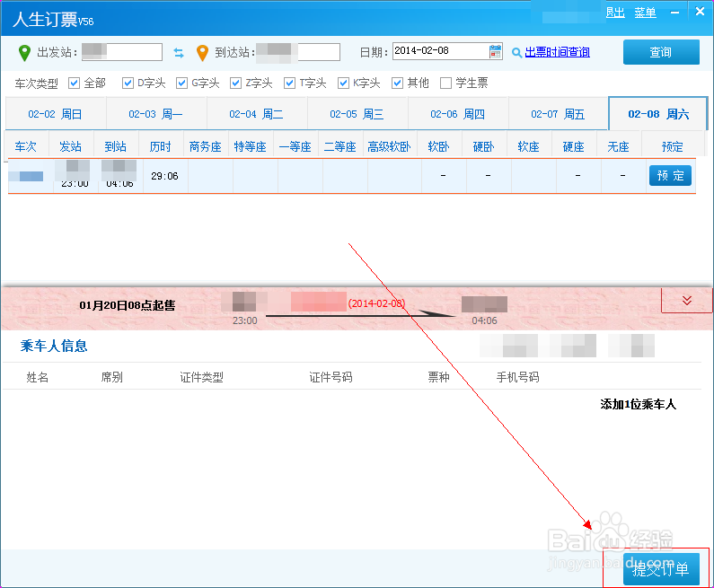Switch to the 02-07 周五 date tab
The image size is (714, 588).
pyautogui.click(x=559, y=114)
